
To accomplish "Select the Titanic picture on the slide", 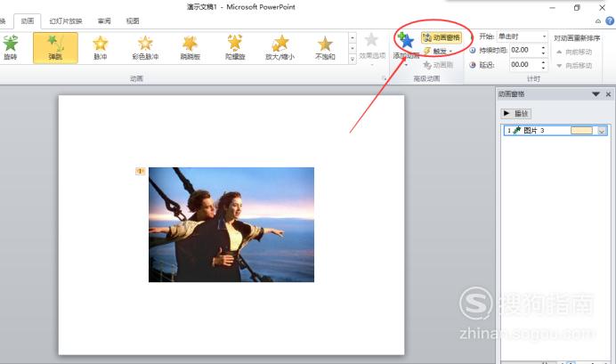I will [231, 224].
